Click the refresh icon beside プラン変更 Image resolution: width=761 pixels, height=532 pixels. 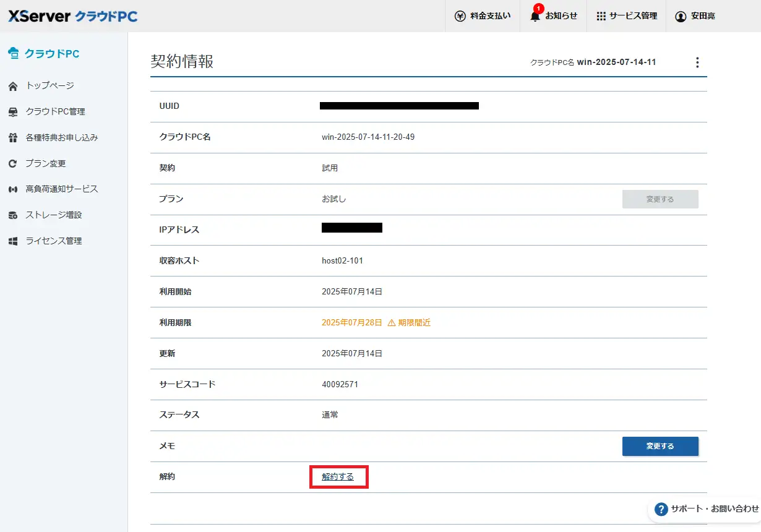pyautogui.click(x=12, y=164)
